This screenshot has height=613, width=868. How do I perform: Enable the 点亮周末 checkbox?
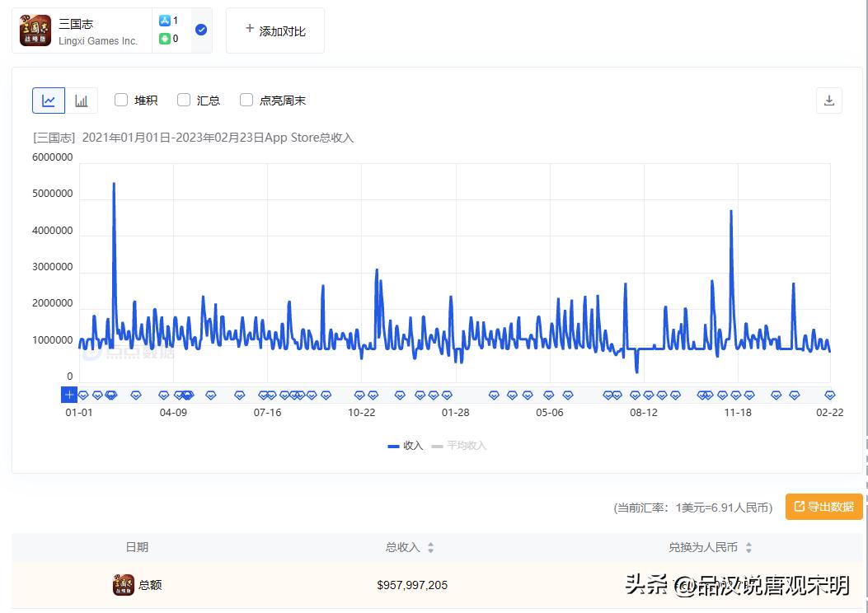(246, 100)
